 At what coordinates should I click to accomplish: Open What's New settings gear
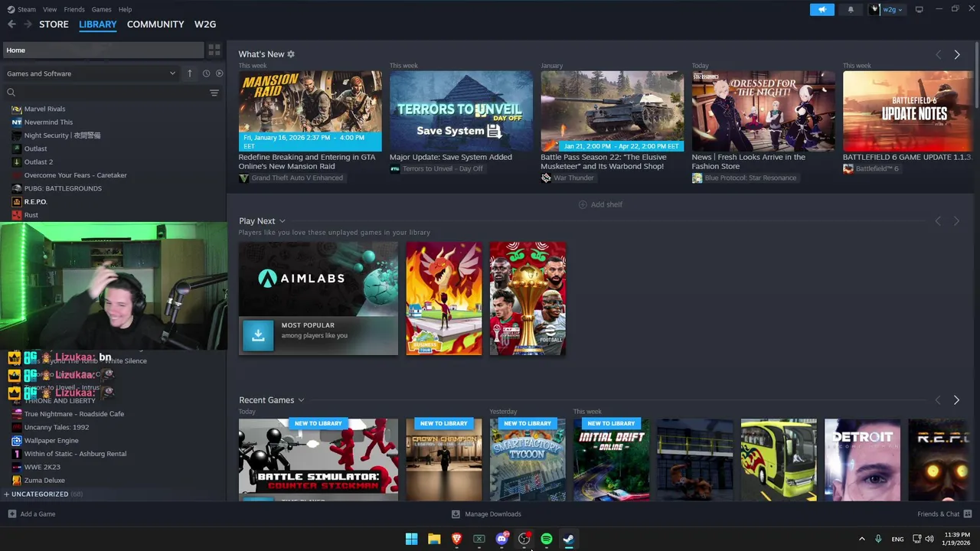(x=291, y=54)
